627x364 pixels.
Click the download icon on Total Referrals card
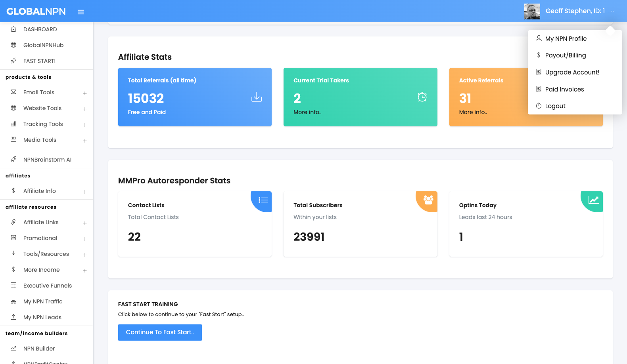click(x=257, y=97)
